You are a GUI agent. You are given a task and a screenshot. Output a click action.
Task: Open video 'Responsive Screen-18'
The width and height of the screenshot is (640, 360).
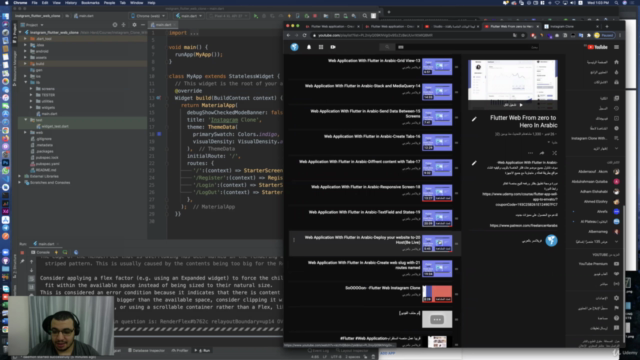coord(365,187)
